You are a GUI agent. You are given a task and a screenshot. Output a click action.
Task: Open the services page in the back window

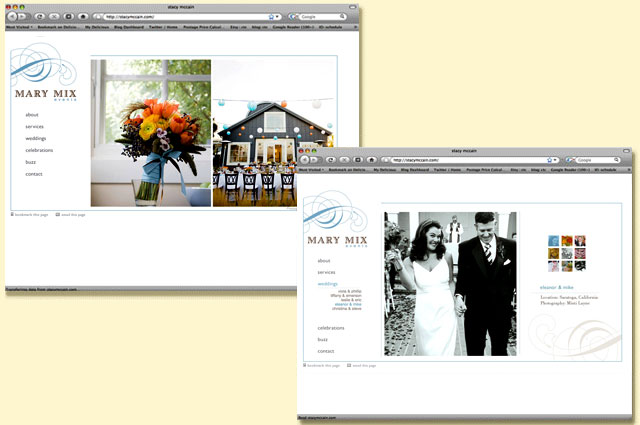click(34, 127)
